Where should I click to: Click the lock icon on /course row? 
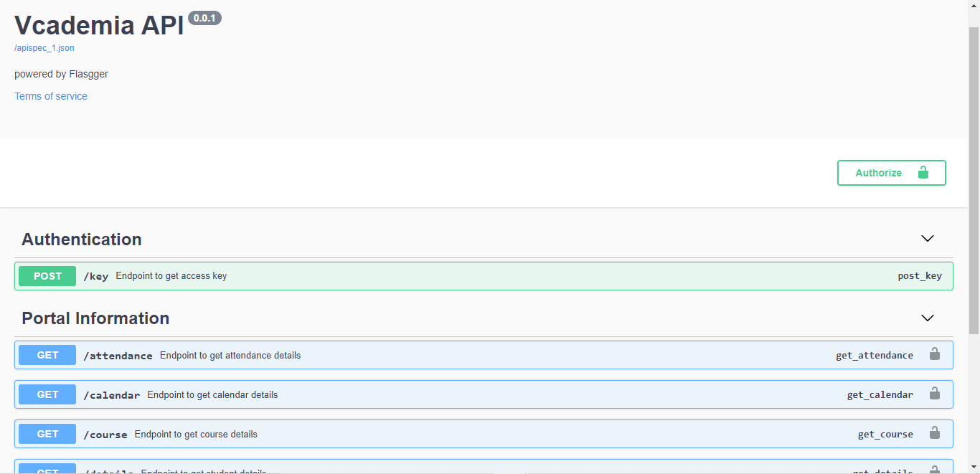934,432
